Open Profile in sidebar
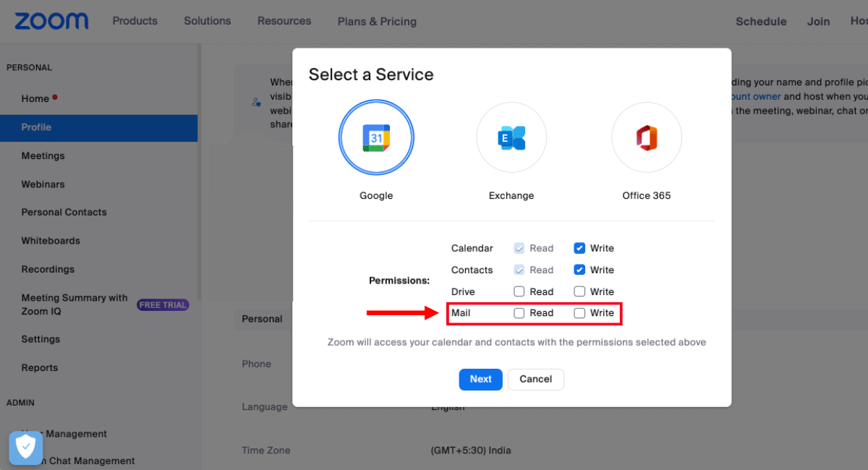Image resolution: width=868 pixels, height=470 pixels. [x=98, y=127]
